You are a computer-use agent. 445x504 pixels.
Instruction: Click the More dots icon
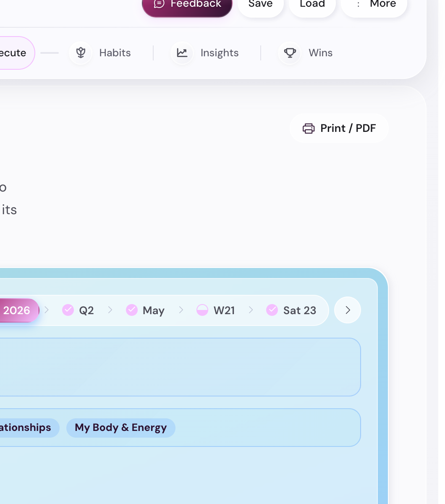pos(358,4)
